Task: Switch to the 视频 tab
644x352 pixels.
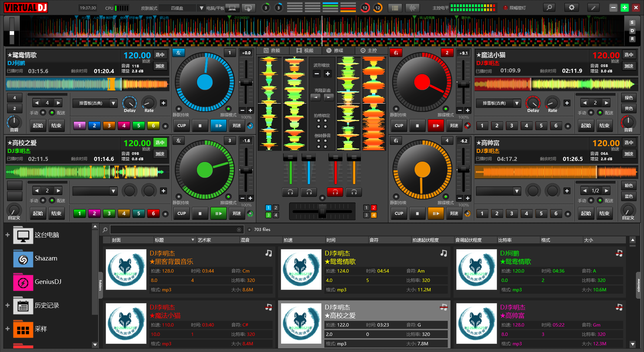Action: pos(305,50)
